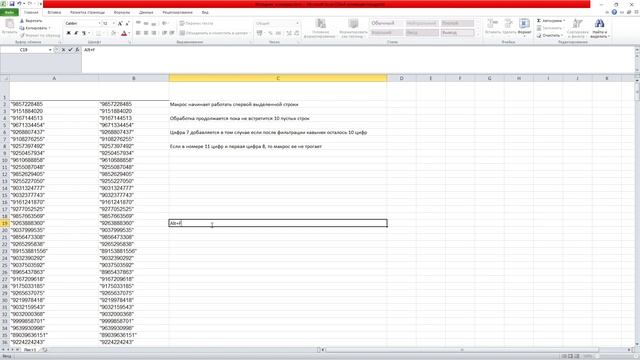
Task: Toggle middle vertical alignment
Action: click(x=146, y=24)
